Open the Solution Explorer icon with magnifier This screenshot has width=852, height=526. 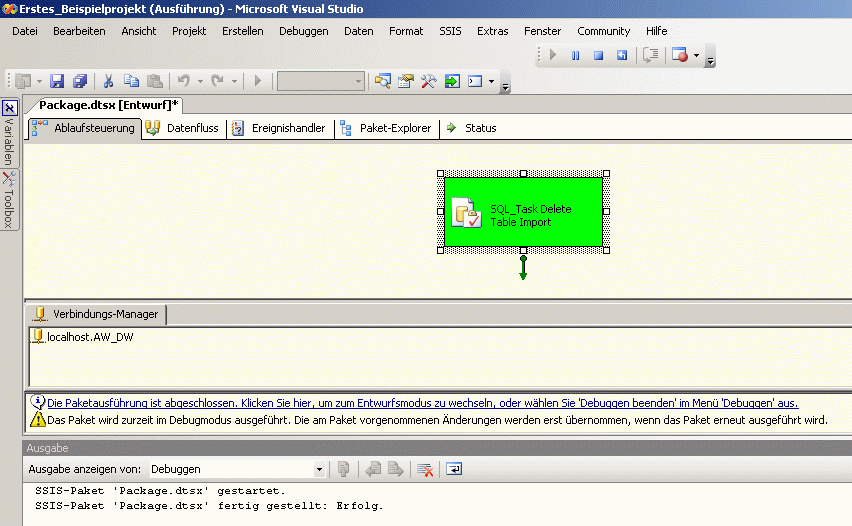tap(383, 82)
